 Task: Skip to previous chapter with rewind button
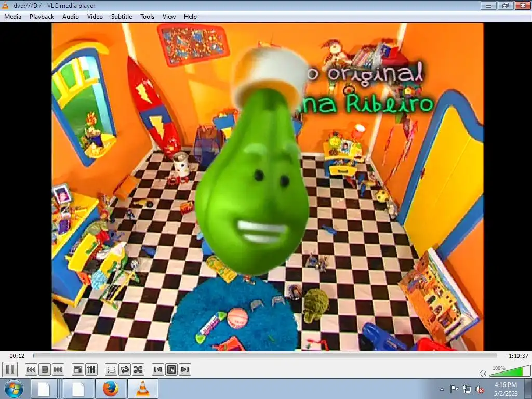31,369
